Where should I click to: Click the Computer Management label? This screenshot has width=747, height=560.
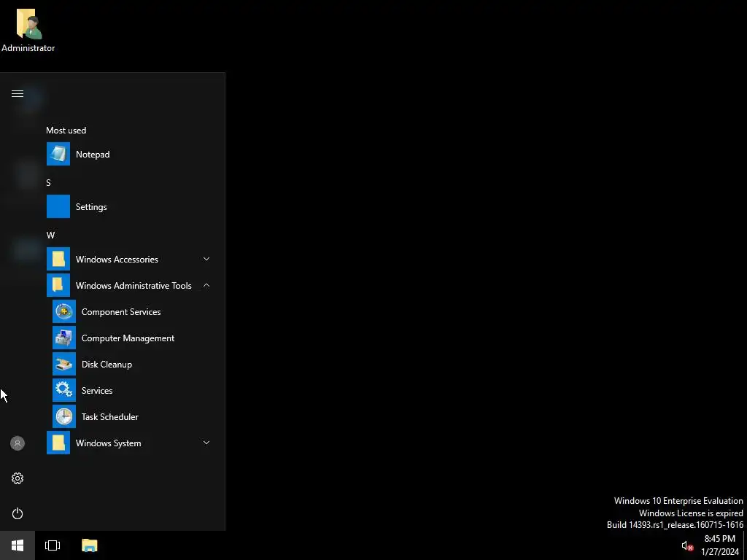(x=128, y=338)
